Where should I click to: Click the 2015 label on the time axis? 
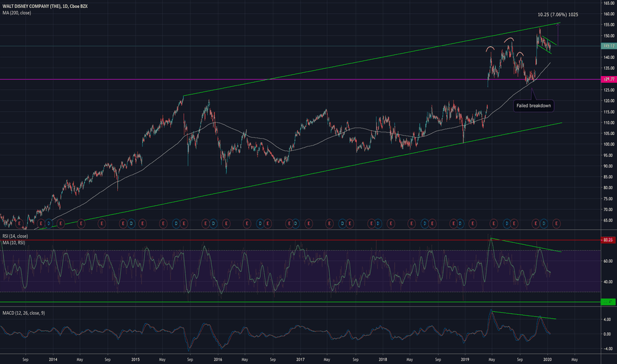tap(135, 359)
